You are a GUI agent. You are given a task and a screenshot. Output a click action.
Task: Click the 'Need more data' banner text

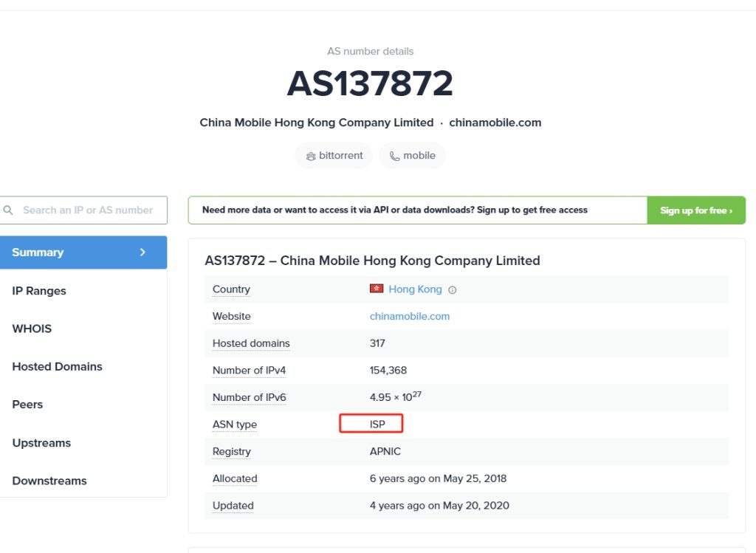coord(395,210)
